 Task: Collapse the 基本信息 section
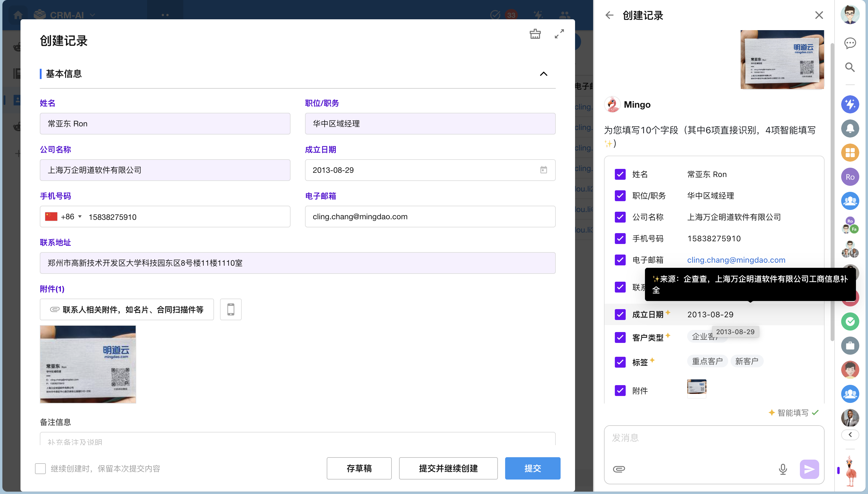coord(543,74)
